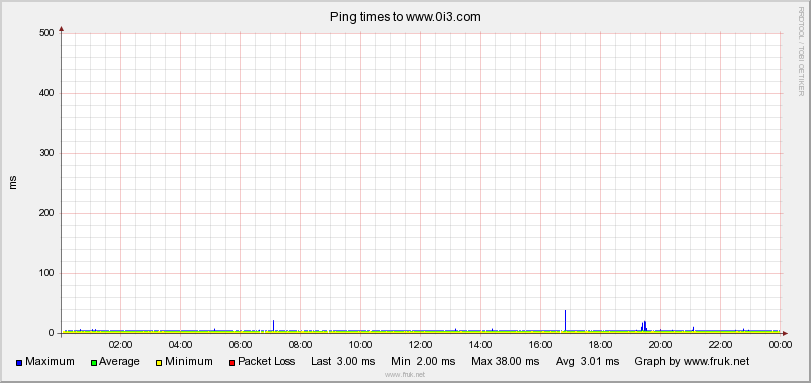The image size is (811, 383).
Task: Click the red Packet Loss legend swatch
Action: (232, 363)
